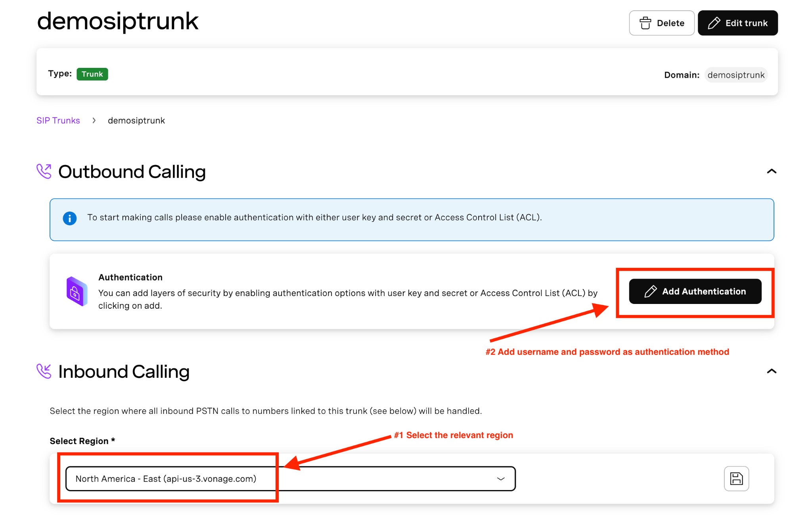Click the green Trunk type badge
Image resolution: width=812 pixels, height=523 pixels.
click(x=92, y=74)
